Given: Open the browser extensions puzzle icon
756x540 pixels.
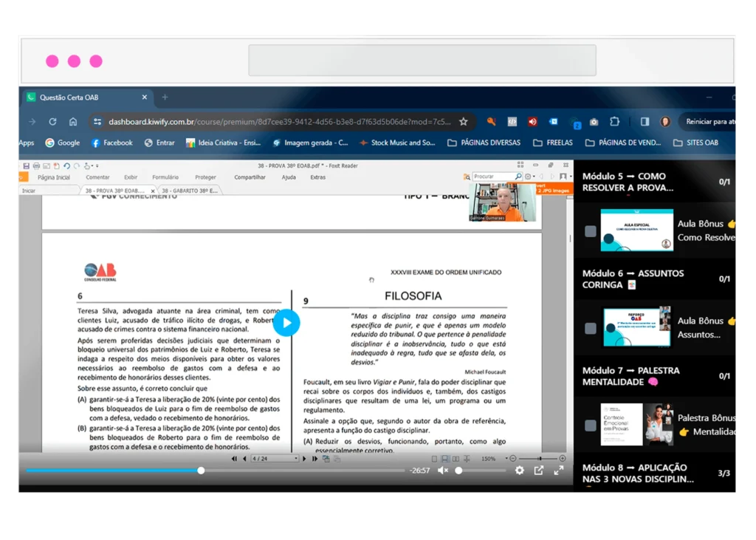Looking at the screenshot, I should coord(614,122).
